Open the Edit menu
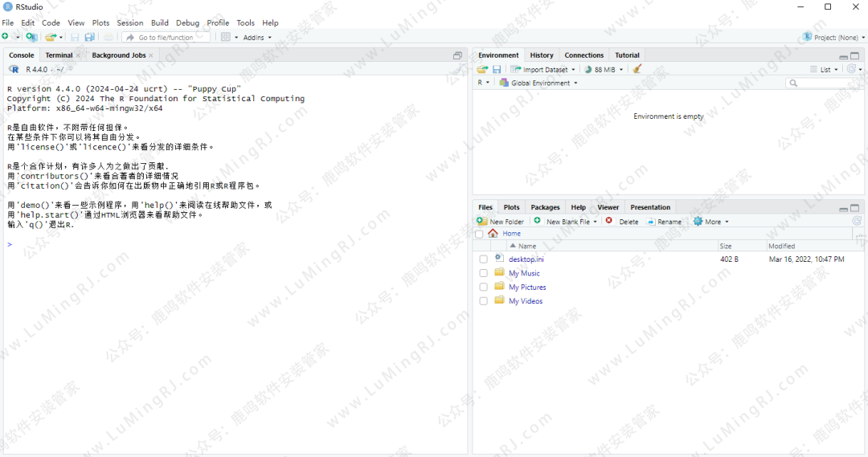The image size is (868, 457). pos(27,22)
